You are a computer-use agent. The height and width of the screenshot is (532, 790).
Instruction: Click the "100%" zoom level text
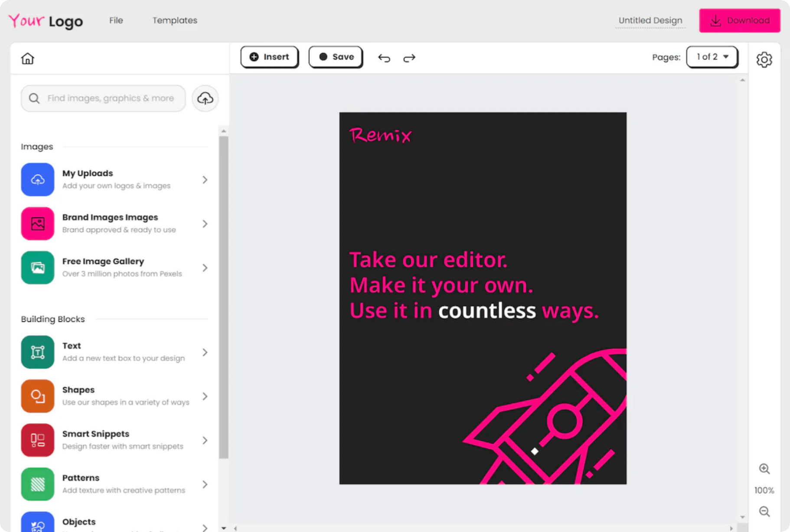(x=764, y=490)
